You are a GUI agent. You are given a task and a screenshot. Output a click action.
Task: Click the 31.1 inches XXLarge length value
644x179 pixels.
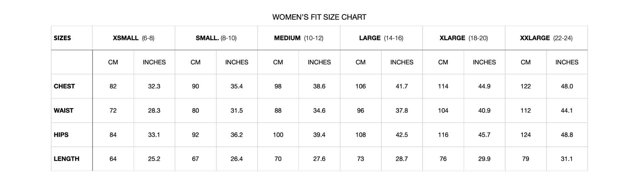567,159
